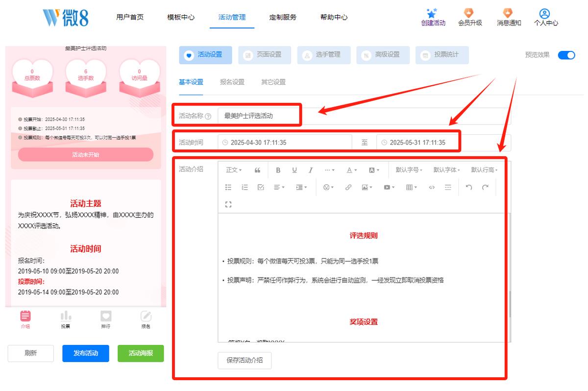Screen dimensions: 588x391
Task: Toggle the 预览效果 switch
Action: click(566, 55)
